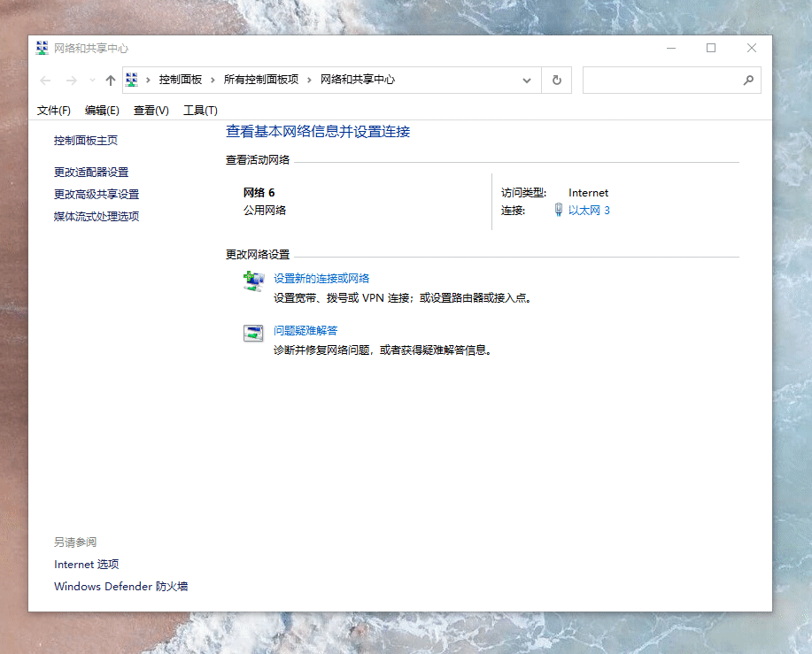This screenshot has height=654, width=812.
Task: Open the 查看 menu
Action: click(150, 111)
